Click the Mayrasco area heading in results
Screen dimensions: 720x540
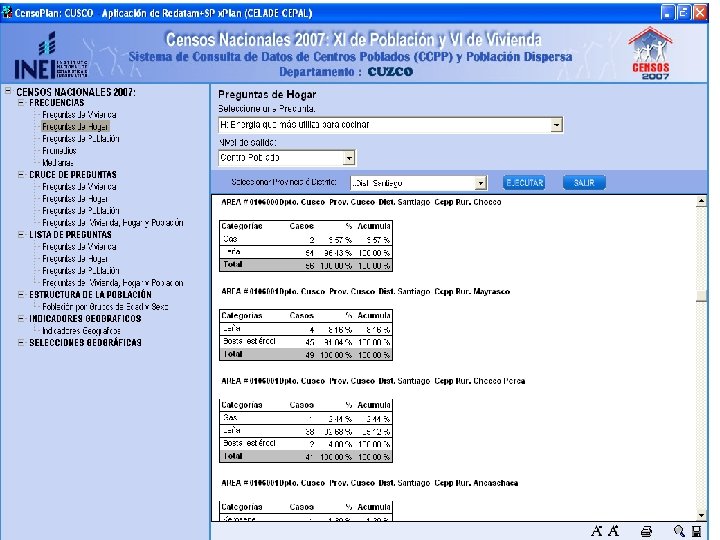366,292
